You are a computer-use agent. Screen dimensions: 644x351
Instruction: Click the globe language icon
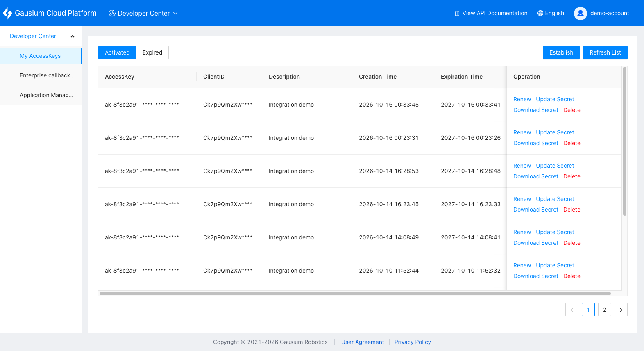pyautogui.click(x=540, y=13)
